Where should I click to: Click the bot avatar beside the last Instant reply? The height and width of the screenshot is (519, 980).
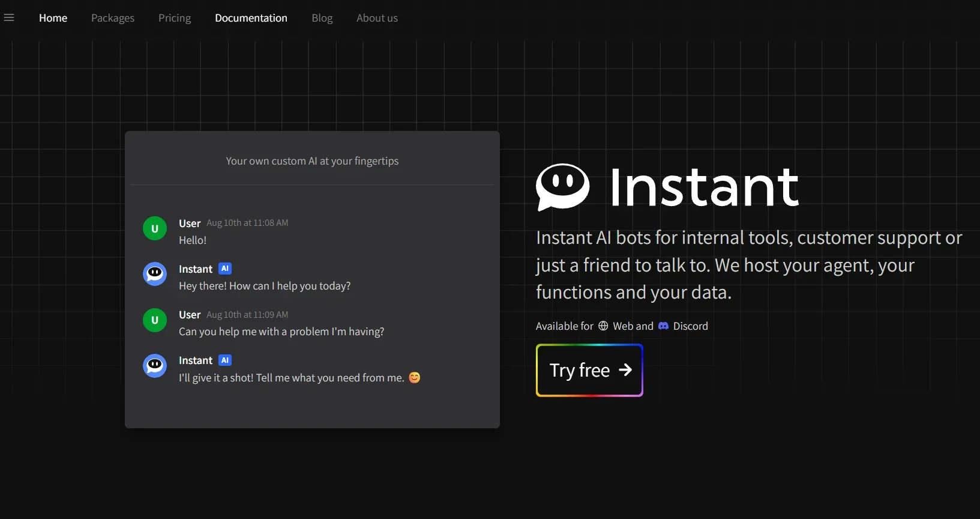(155, 366)
